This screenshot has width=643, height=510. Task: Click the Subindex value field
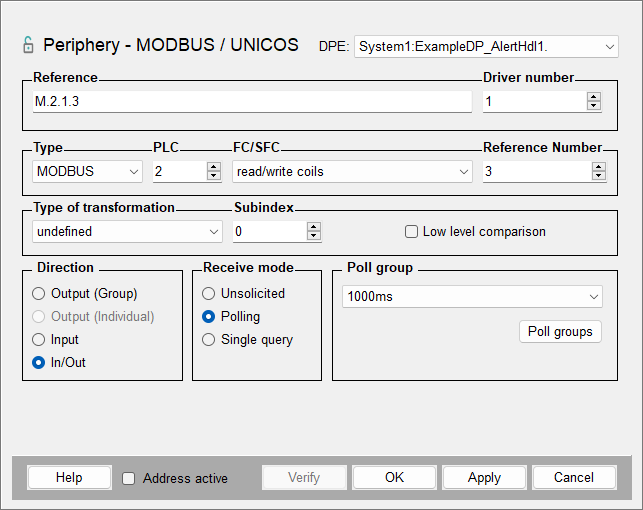[270, 232]
